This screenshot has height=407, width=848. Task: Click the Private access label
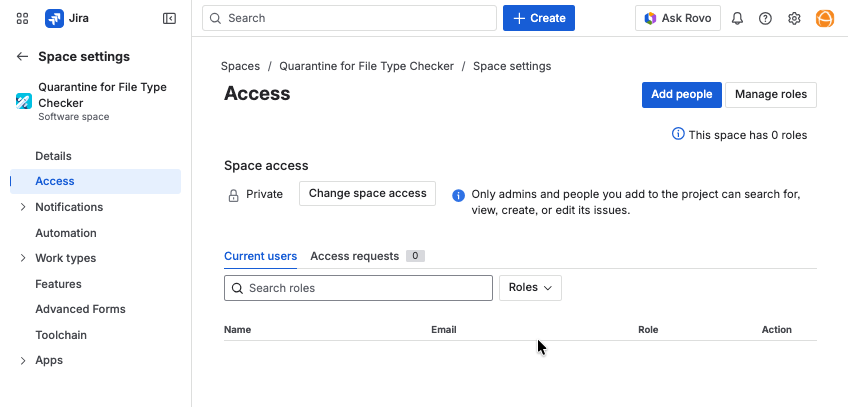tap(264, 195)
